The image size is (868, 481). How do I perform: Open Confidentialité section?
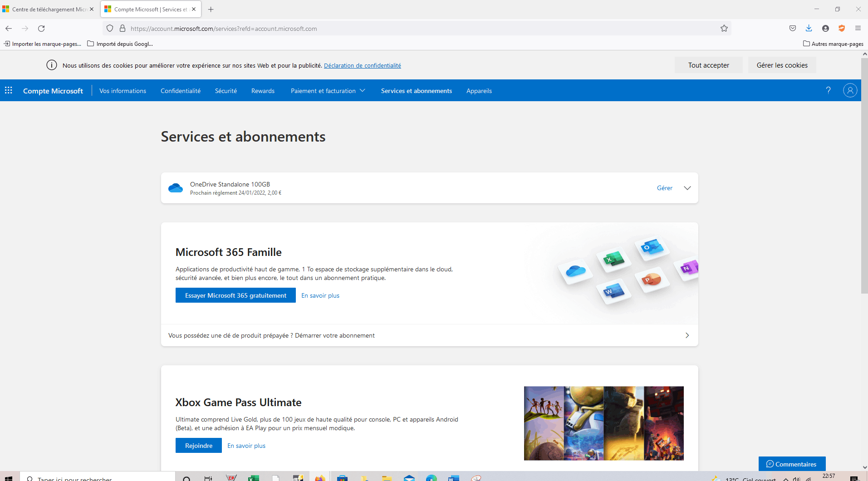(181, 91)
